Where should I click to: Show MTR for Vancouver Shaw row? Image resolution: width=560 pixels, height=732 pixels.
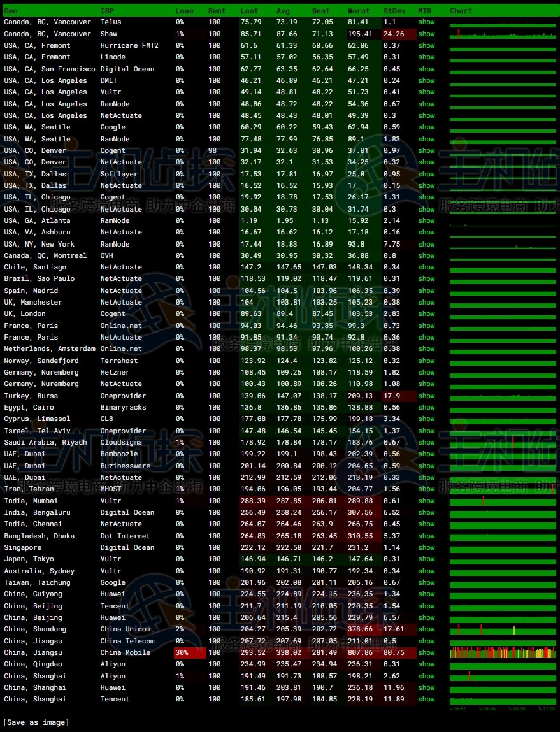pos(426,34)
